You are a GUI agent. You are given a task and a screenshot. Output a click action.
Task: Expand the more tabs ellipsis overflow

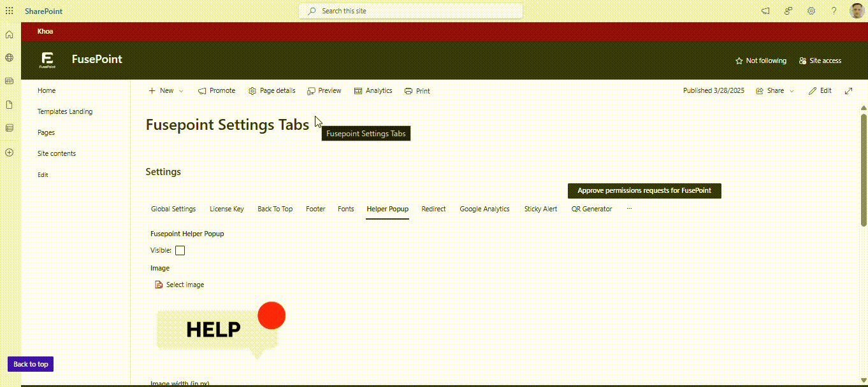pos(629,209)
